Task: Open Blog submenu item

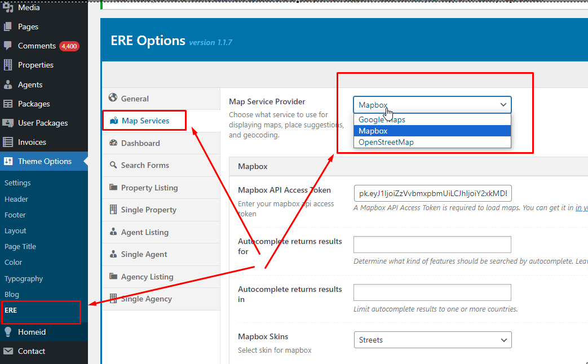Action: point(12,294)
